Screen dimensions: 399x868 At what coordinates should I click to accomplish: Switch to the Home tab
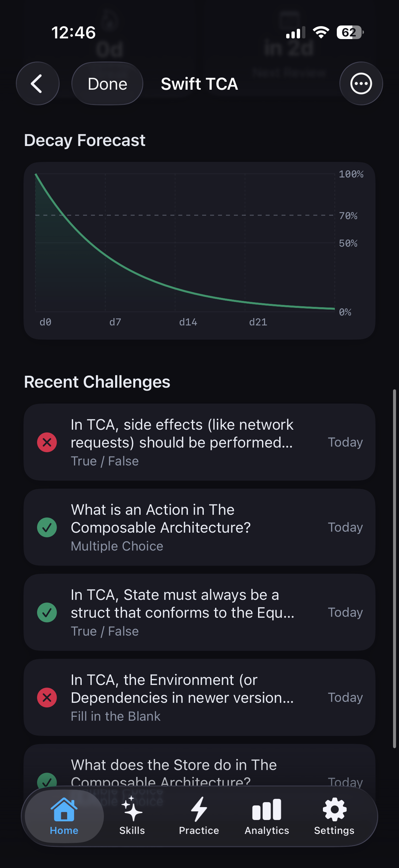coord(64,816)
